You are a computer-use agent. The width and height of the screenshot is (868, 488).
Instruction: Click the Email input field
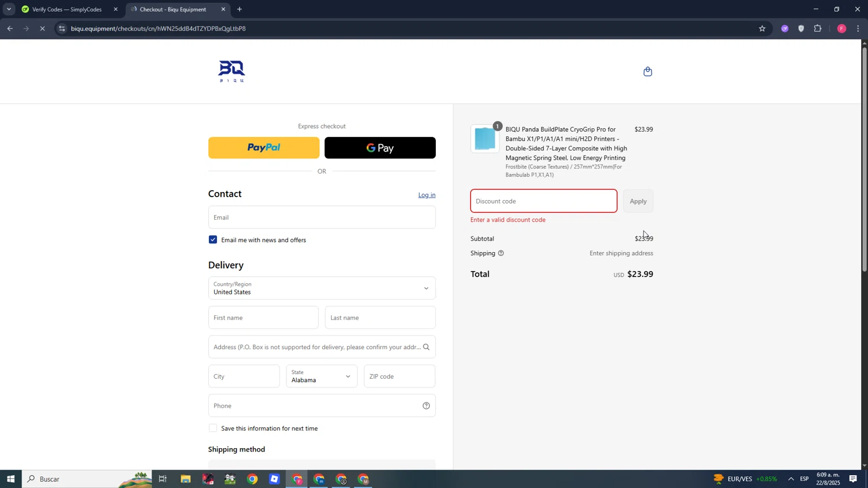click(322, 217)
